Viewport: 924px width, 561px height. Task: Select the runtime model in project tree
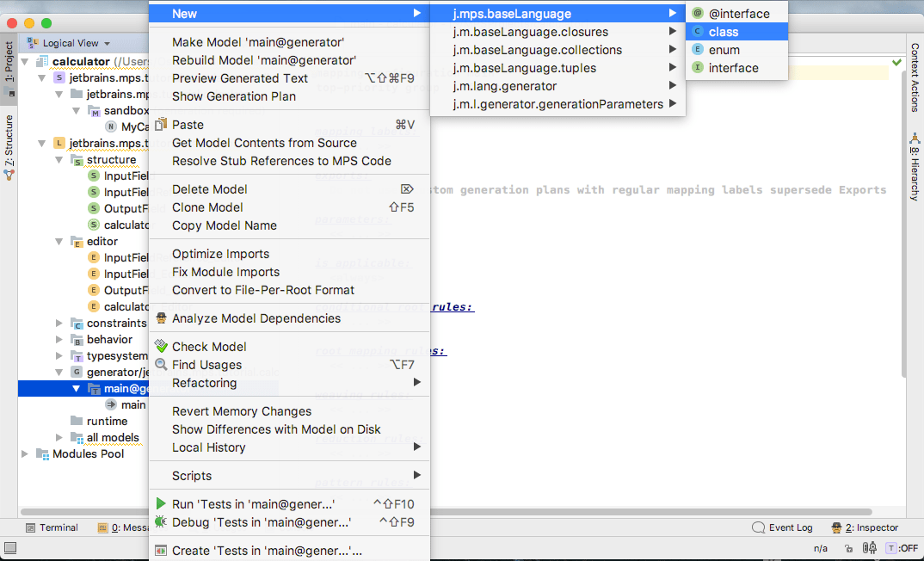tap(107, 422)
